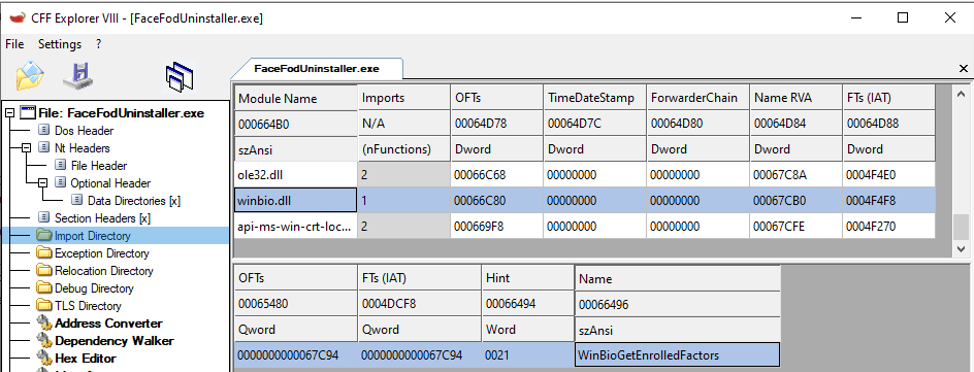Click the Module Name column header
This screenshot has height=372, width=974.
pyautogui.click(x=295, y=98)
